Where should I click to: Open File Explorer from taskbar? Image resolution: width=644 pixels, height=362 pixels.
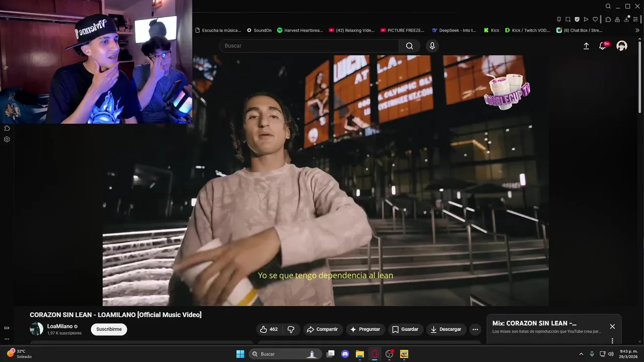click(x=360, y=354)
